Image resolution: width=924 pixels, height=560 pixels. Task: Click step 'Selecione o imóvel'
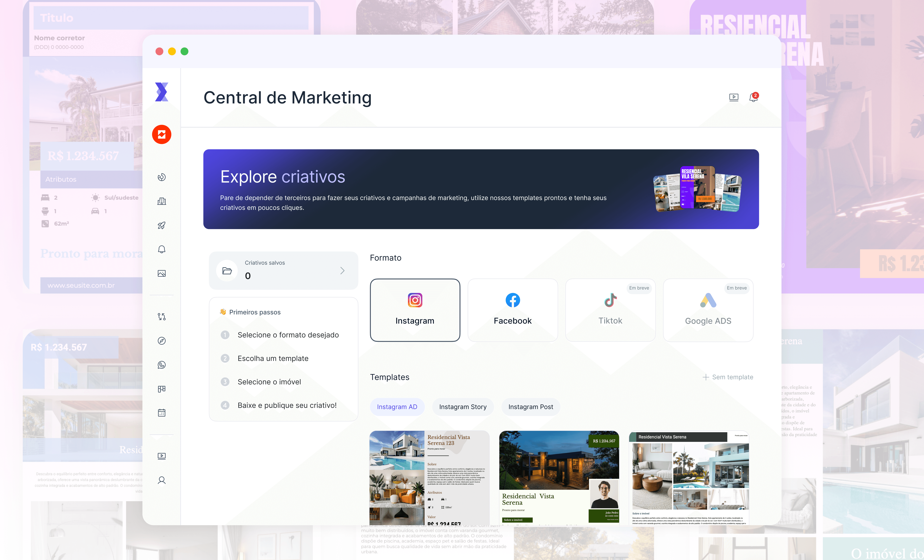269,382
